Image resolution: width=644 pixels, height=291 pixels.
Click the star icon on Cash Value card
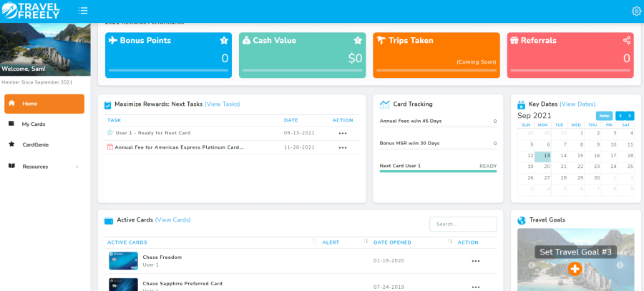358,41
